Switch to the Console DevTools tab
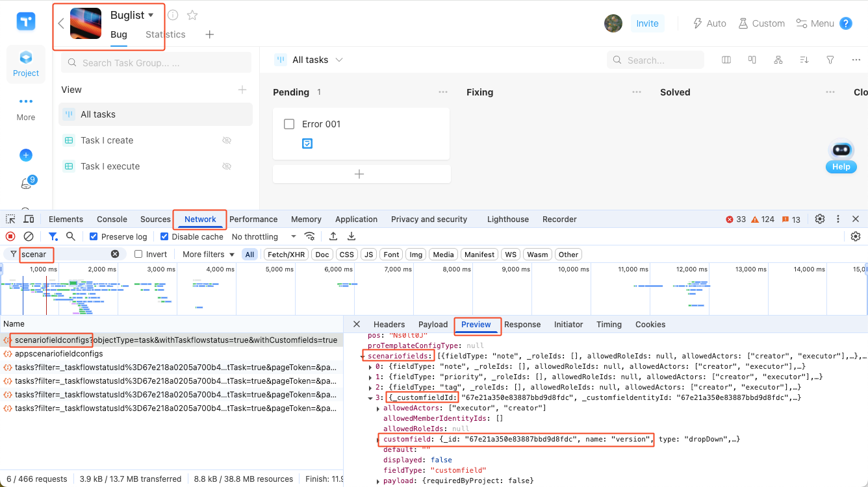Screen dimensions: 868x487 click(x=112, y=219)
